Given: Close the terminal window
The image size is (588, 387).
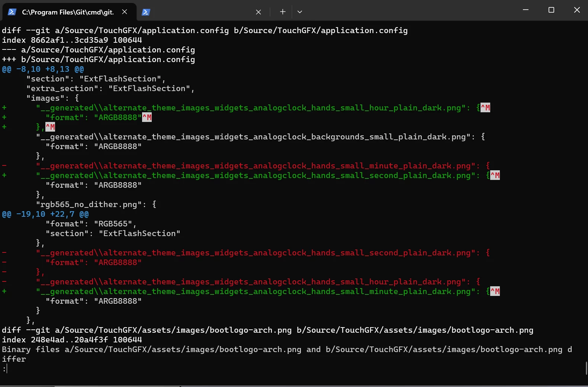Looking at the screenshot, I should (x=576, y=10).
